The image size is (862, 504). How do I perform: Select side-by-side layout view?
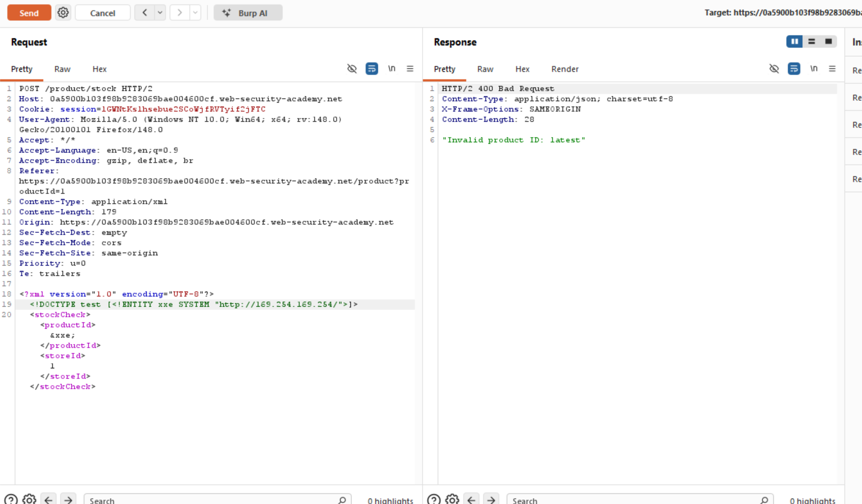794,42
